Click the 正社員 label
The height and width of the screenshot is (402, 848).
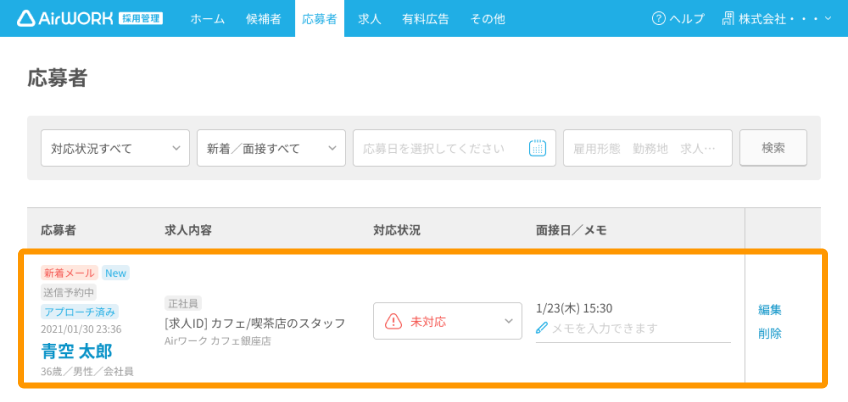pyautogui.click(x=183, y=304)
